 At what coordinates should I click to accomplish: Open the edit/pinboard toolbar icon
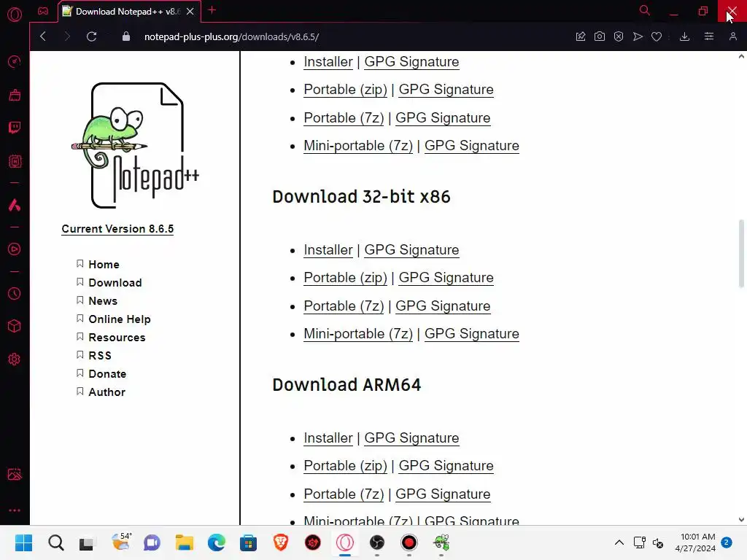coord(580,36)
